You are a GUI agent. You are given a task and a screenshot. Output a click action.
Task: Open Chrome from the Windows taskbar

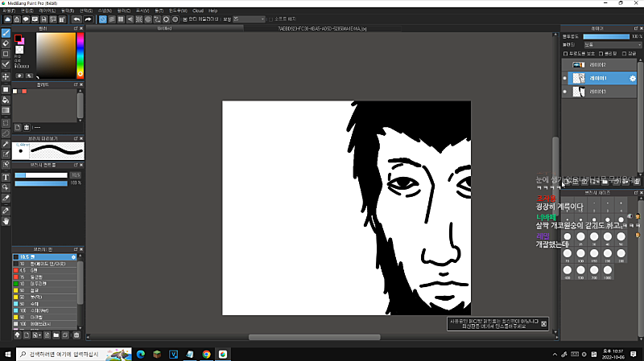pos(206,353)
